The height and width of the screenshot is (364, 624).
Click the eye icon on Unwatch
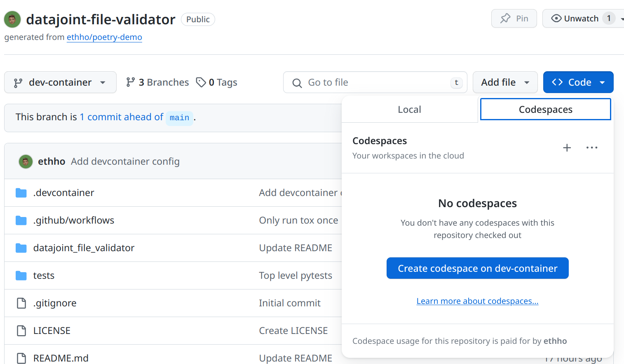click(556, 19)
